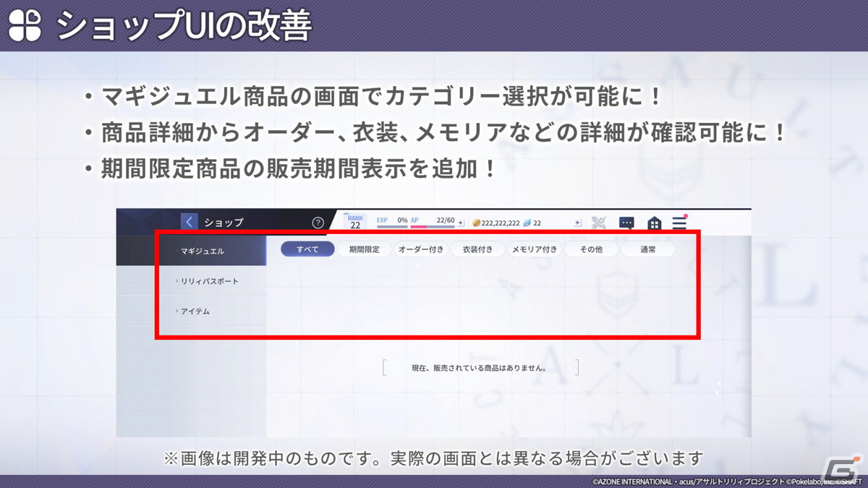Click the 現在、販売されている商品はありません message
This screenshot has width=868, height=488.
point(479,368)
